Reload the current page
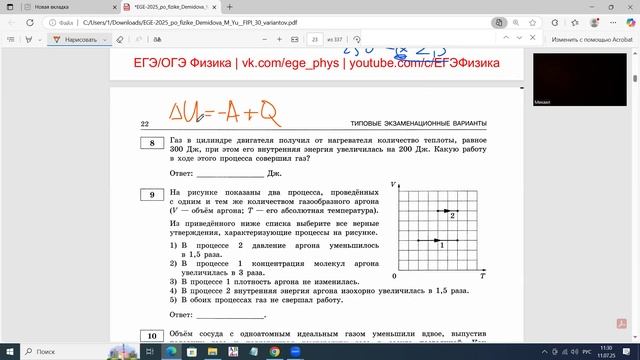 [x=30, y=23]
